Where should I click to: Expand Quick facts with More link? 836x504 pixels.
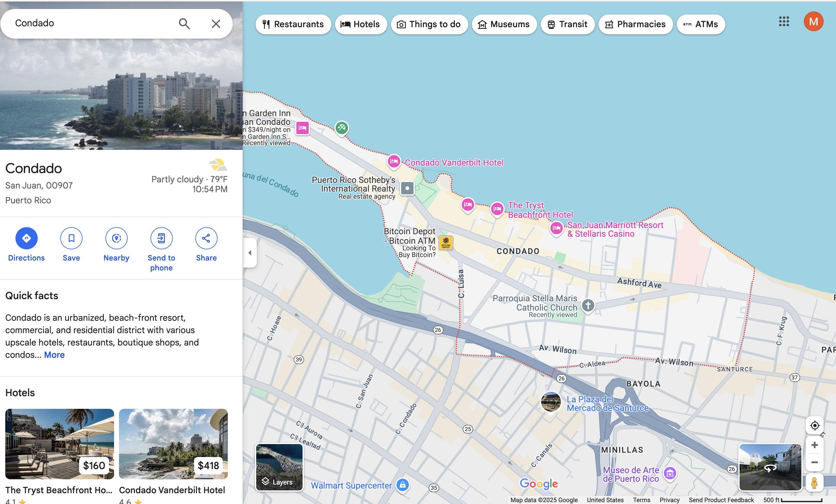(x=54, y=355)
